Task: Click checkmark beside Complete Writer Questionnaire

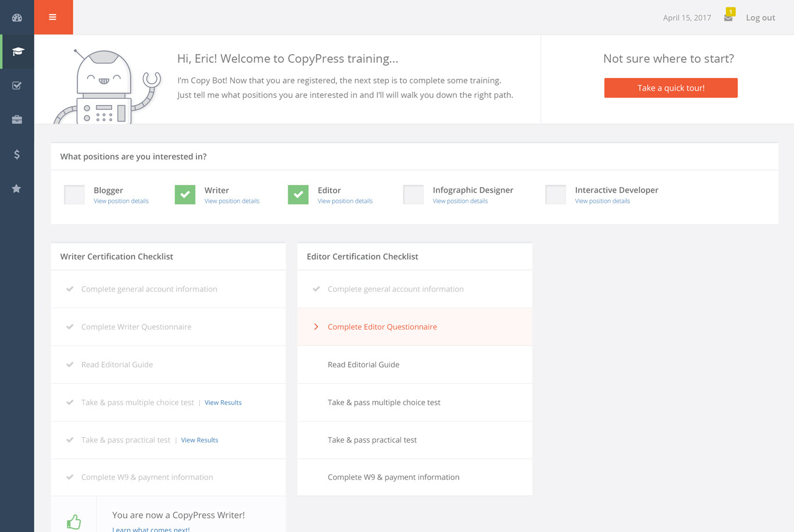Action: [x=70, y=327]
